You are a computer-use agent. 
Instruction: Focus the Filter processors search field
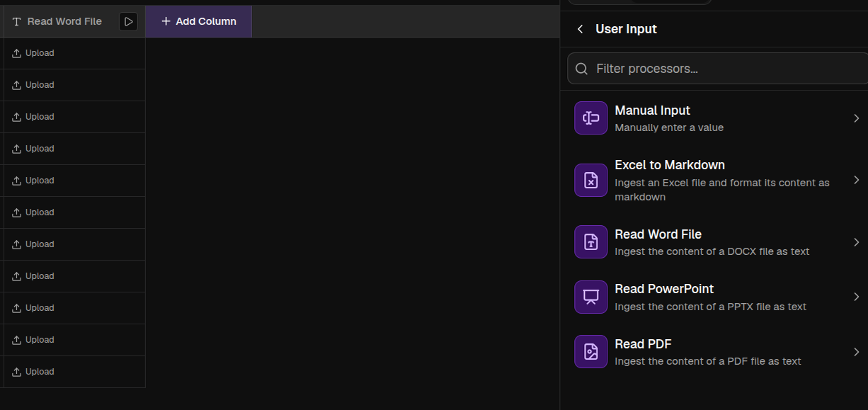[x=717, y=69]
